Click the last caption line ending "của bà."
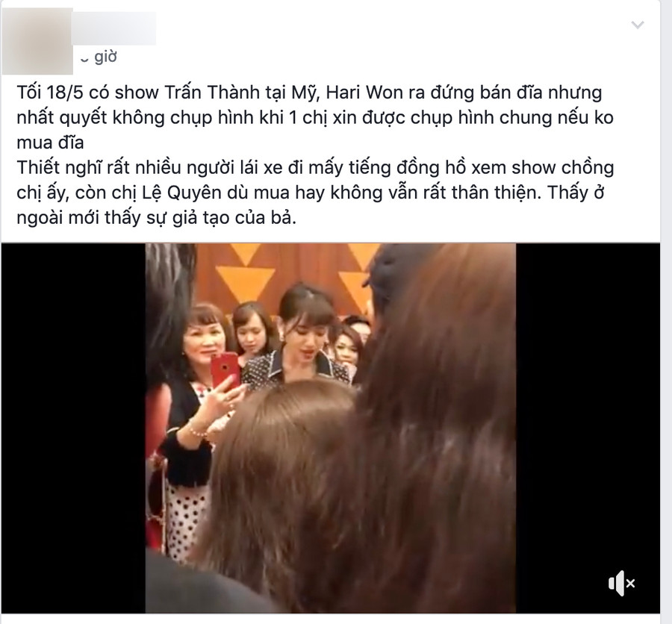This screenshot has width=672, height=624. [157, 218]
